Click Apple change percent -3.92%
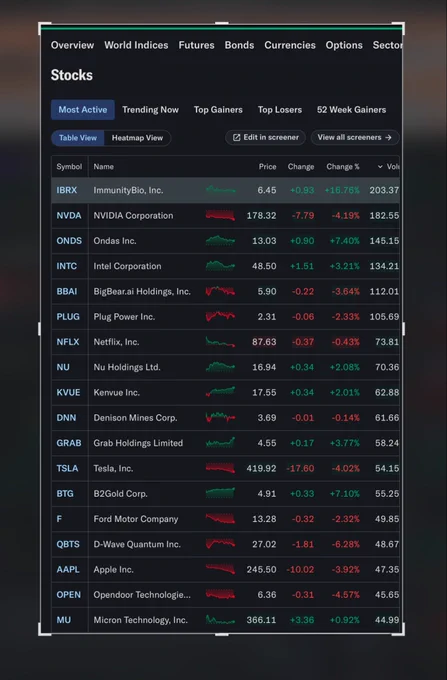The height and width of the screenshot is (680, 447). pos(346,570)
